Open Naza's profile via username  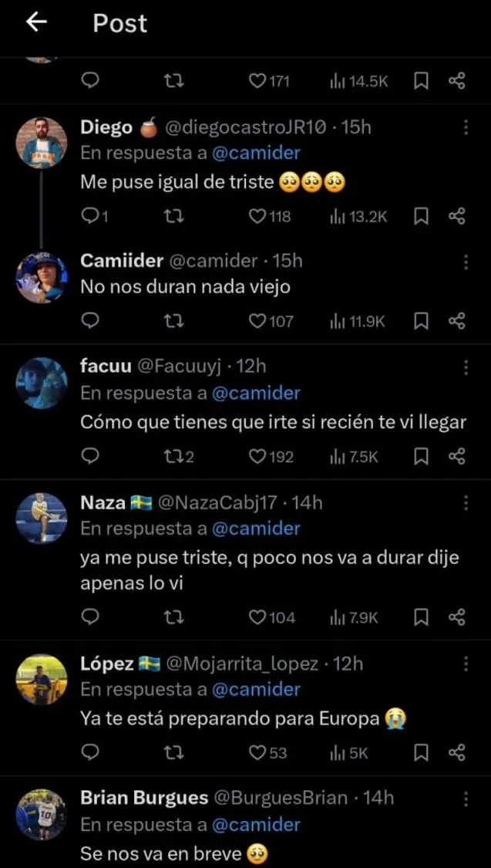(x=105, y=503)
